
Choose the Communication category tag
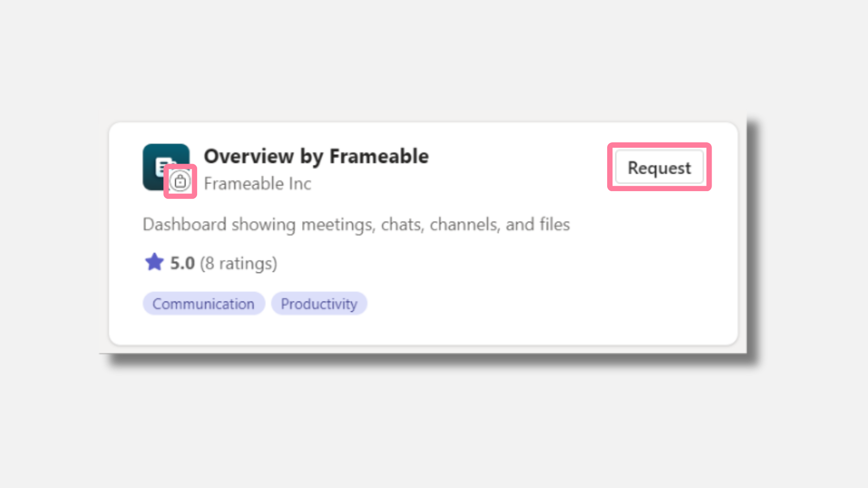coord(203,304)
